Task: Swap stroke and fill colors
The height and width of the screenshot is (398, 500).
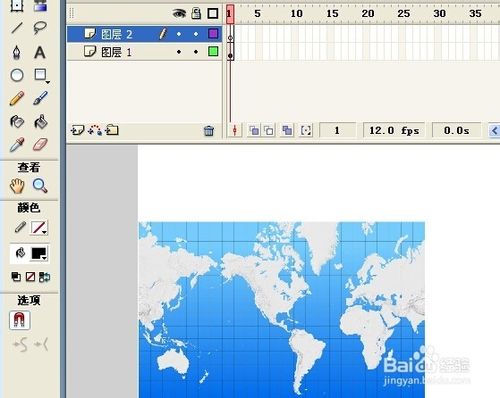Action: (x=44, y=277)
